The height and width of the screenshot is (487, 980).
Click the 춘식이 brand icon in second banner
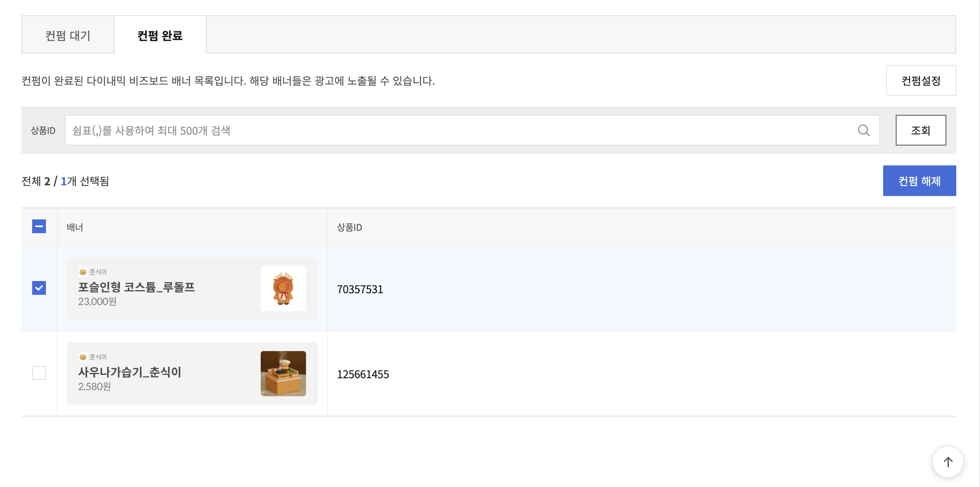(83, 357)
